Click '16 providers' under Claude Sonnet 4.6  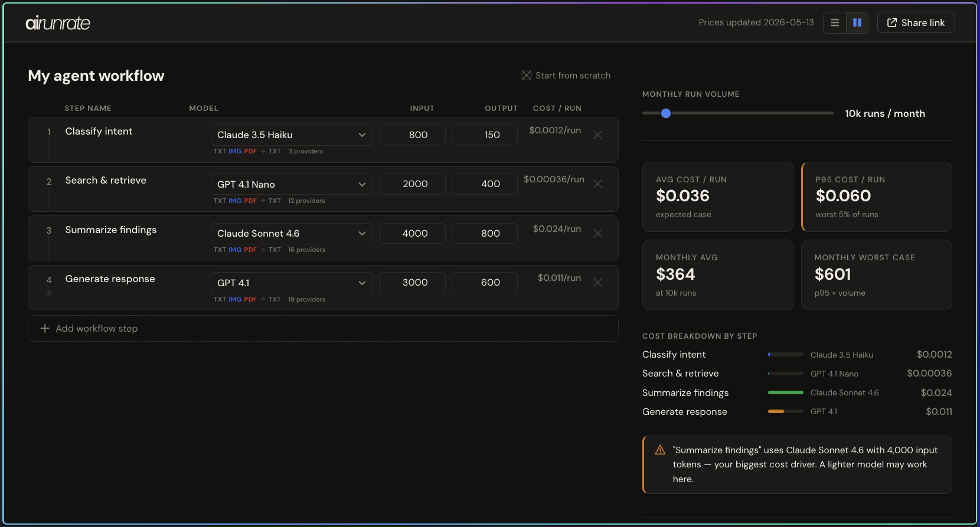coord(307,250)
